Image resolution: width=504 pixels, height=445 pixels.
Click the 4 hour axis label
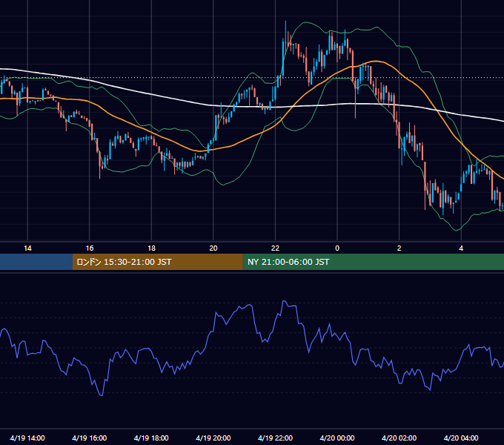tap(461, 248)
